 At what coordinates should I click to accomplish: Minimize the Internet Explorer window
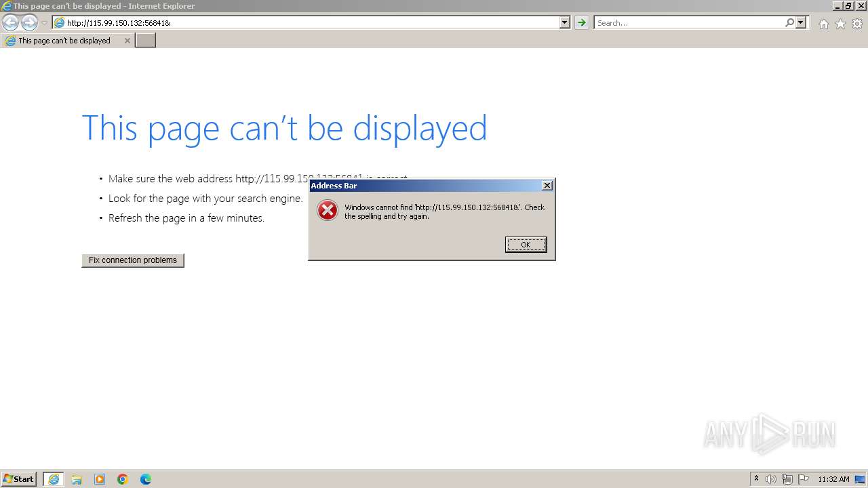coord(838,6)
